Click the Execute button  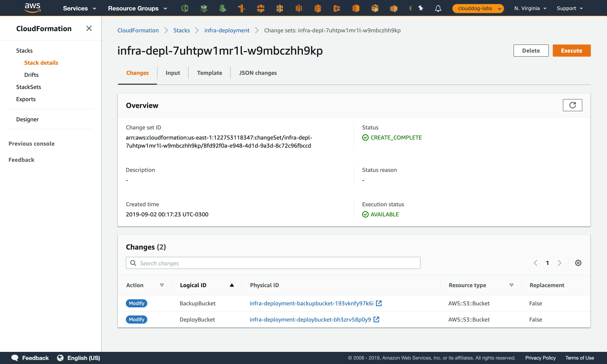[572, 51]
